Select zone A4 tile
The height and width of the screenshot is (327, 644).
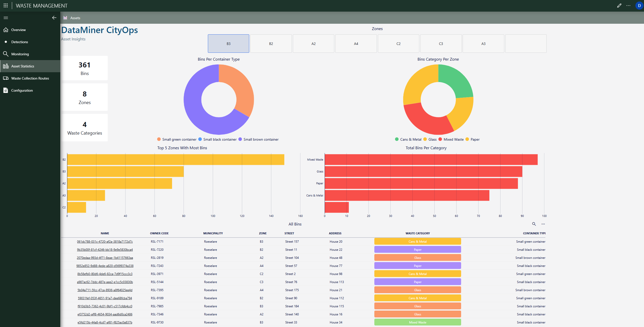pyautogui.click(x=356, y=44)
